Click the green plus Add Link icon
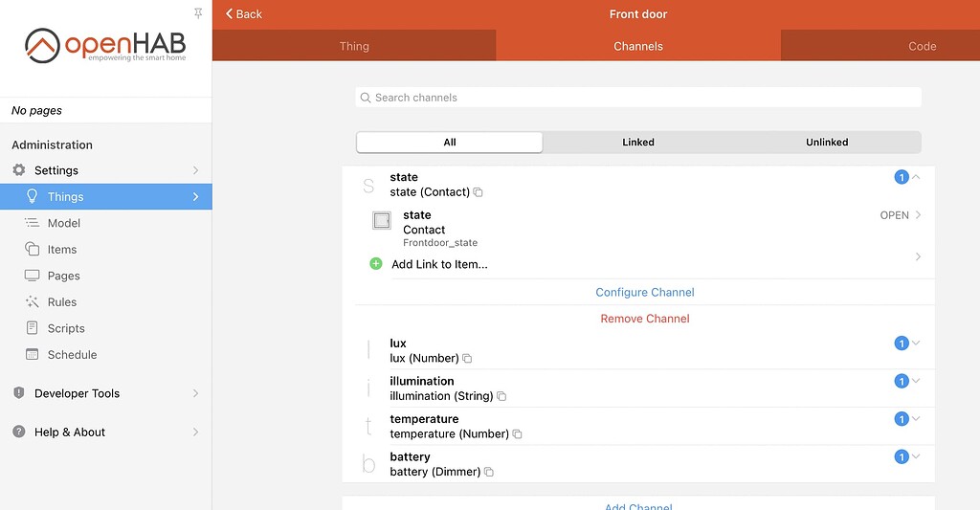This screenshot has height=510, width=980. click(376, 264)
